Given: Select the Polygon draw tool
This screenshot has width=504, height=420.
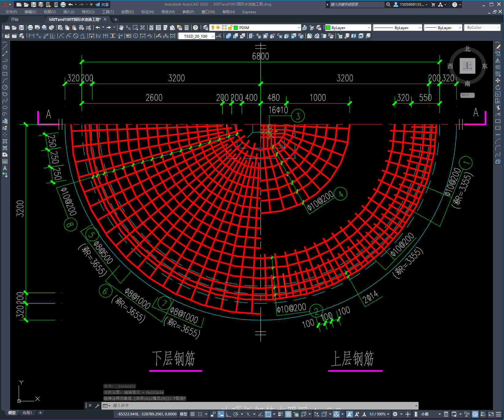Looking at the screenshot, I should click(5, 67).
